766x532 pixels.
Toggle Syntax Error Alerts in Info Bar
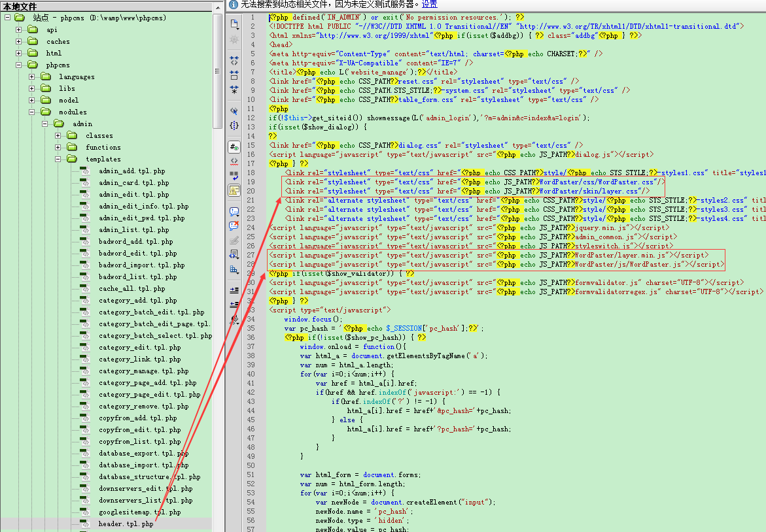(234, 190)
